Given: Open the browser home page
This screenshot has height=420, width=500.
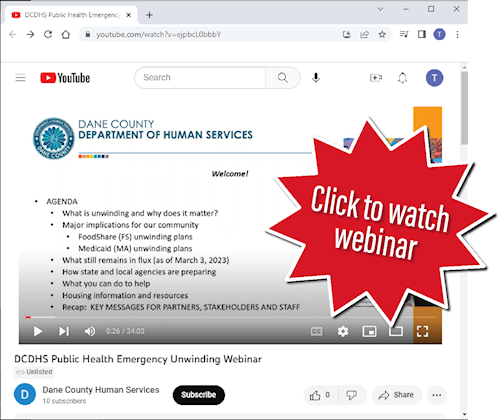Looking at the screenshot, I should point(66,34).
